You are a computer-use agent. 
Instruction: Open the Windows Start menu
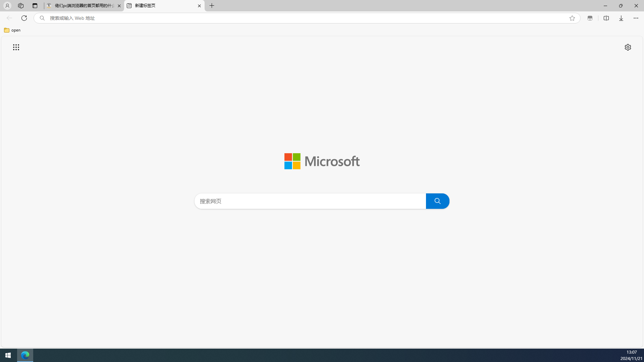coord(8,355)
